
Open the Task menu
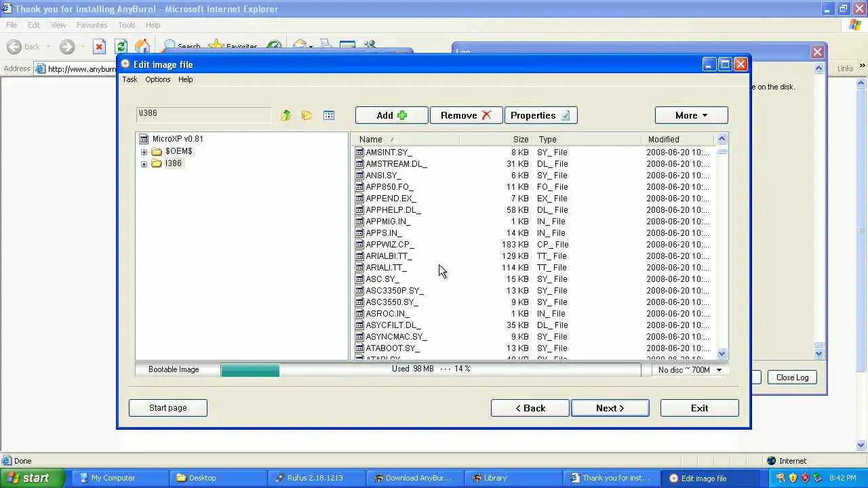point(130,79)
